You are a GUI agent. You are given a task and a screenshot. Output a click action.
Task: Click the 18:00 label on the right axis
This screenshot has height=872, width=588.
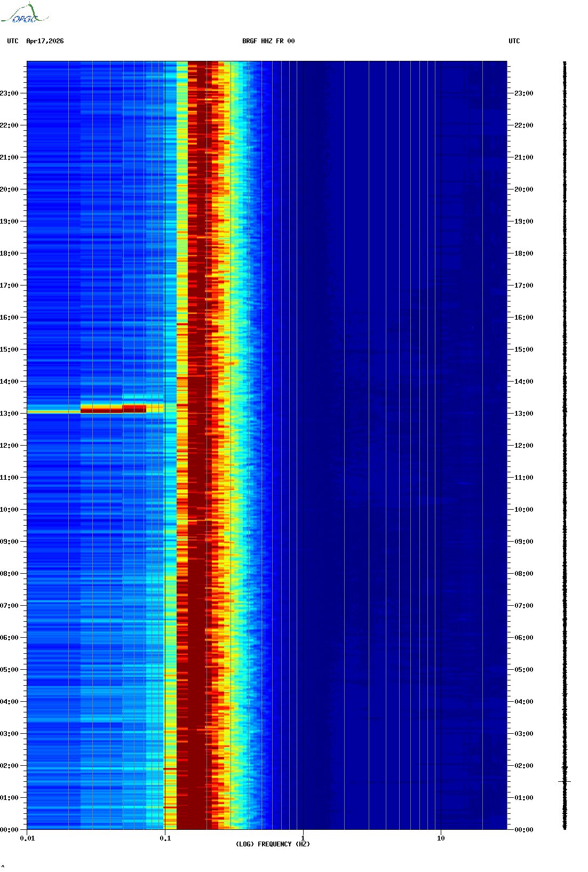click(x=523, y=253)
